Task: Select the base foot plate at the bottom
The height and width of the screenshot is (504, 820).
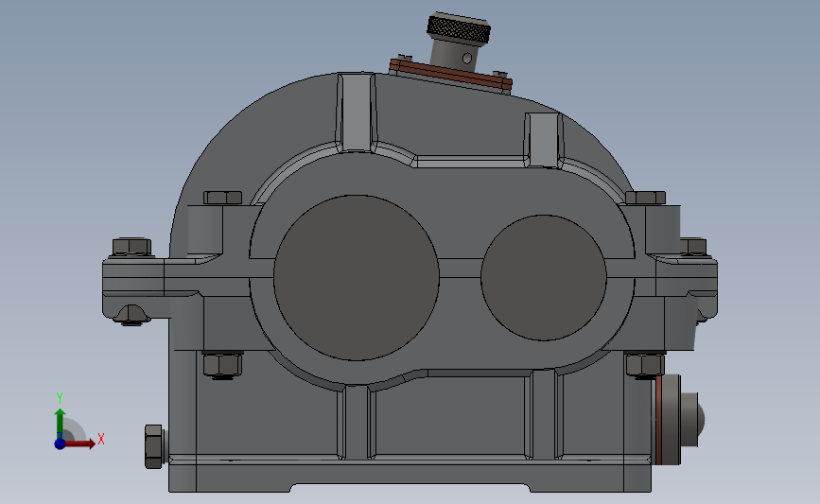Action: coord(410,478)
